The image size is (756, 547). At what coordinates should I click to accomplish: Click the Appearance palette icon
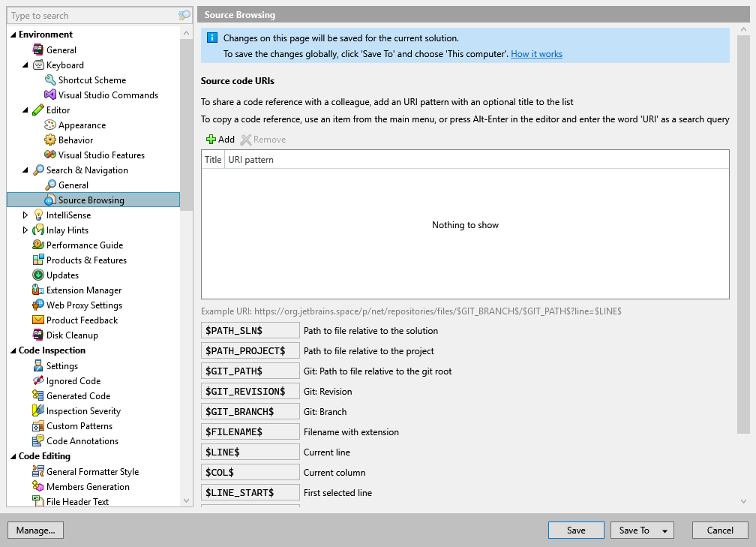[x=50, y=125]
